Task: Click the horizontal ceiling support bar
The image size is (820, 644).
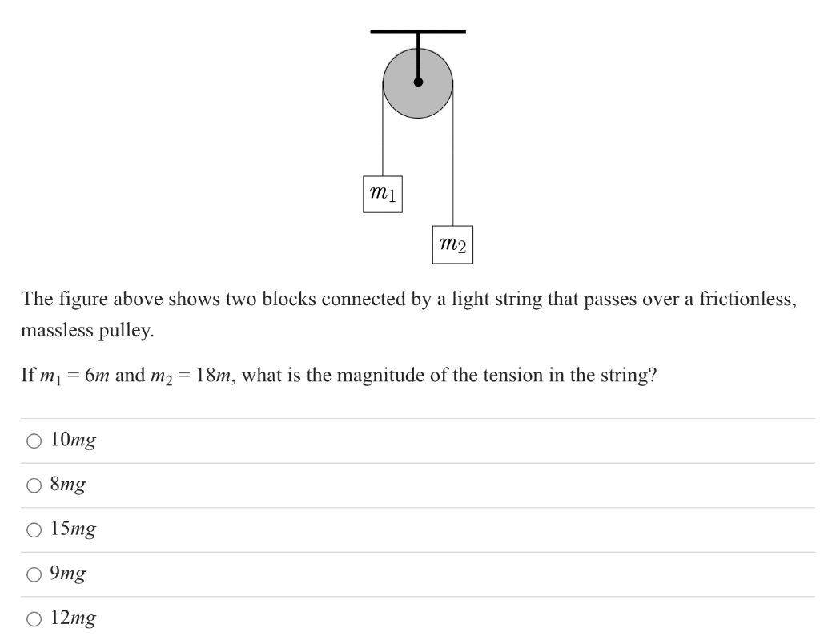Action: (418, 31)
